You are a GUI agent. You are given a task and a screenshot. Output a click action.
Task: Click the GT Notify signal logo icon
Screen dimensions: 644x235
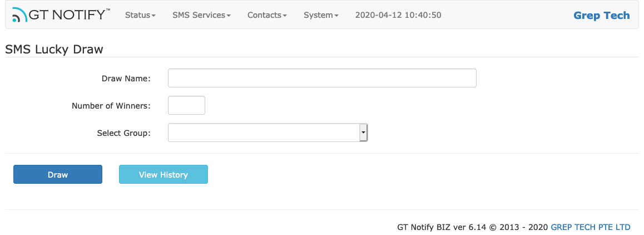pyautogui.click(x=19, y=15)
